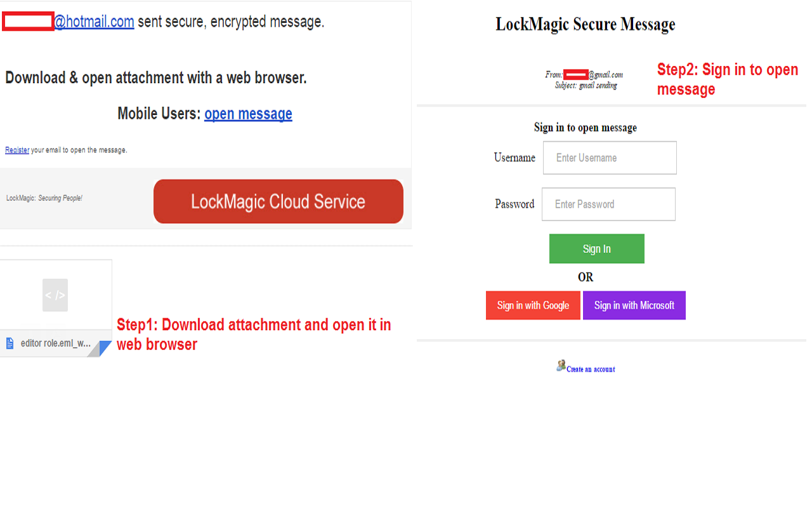Click the two-people icon near Create an account

tap(560, 365)
